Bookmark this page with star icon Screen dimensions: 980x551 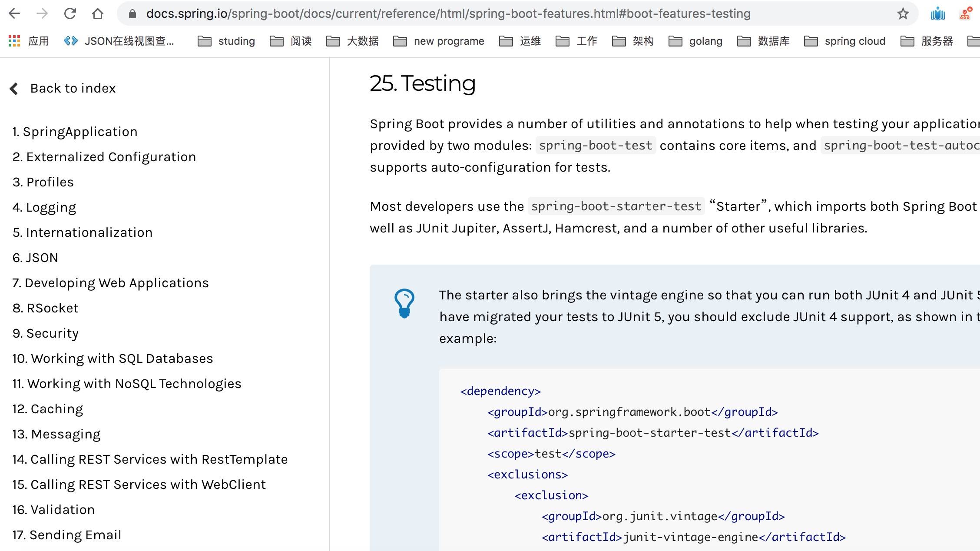[903, 13]
